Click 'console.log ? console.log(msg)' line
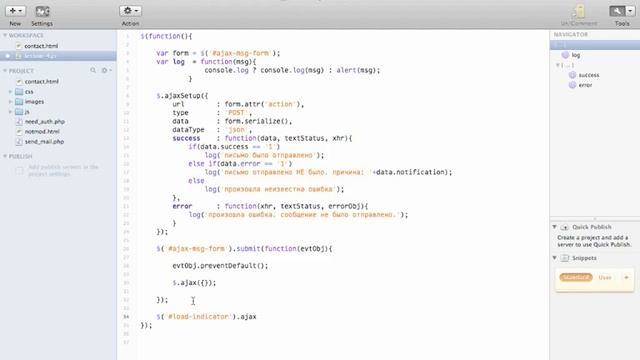This screenshot has width=640, height=360. coord(292,71)
